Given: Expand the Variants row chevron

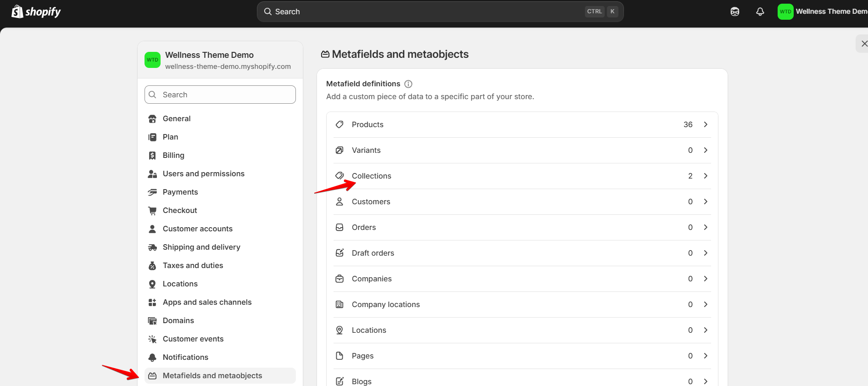Looking at the screenshot, I should (x=706, y=150).
